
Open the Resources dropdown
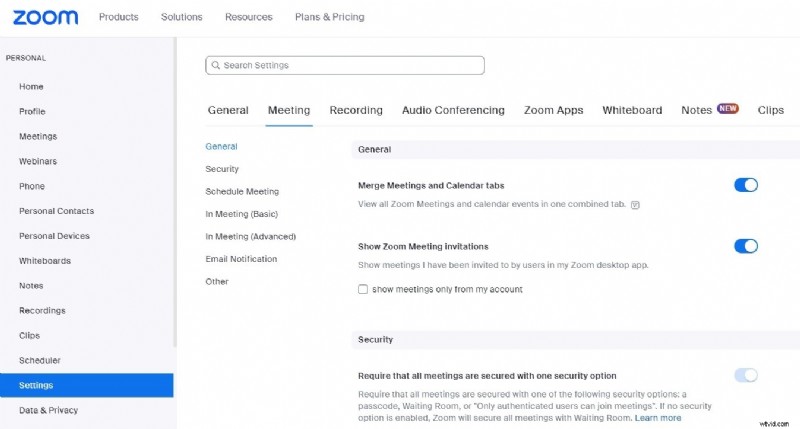coord(248,17)
